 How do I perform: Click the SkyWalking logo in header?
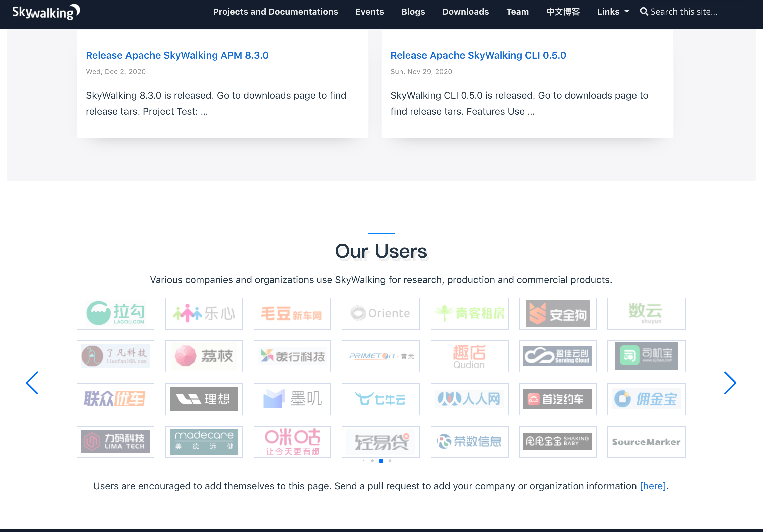[46, 12]
